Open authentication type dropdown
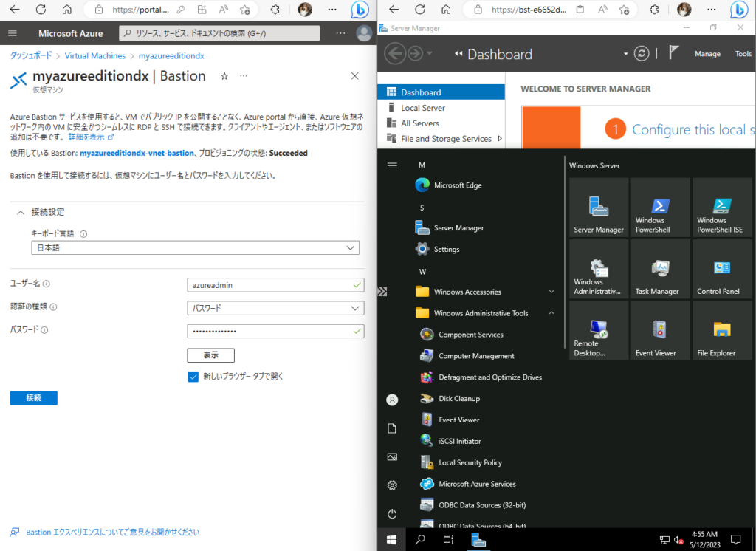Image resolution: width=756 pixels, height=551 pixels. (x=275, y=308)
